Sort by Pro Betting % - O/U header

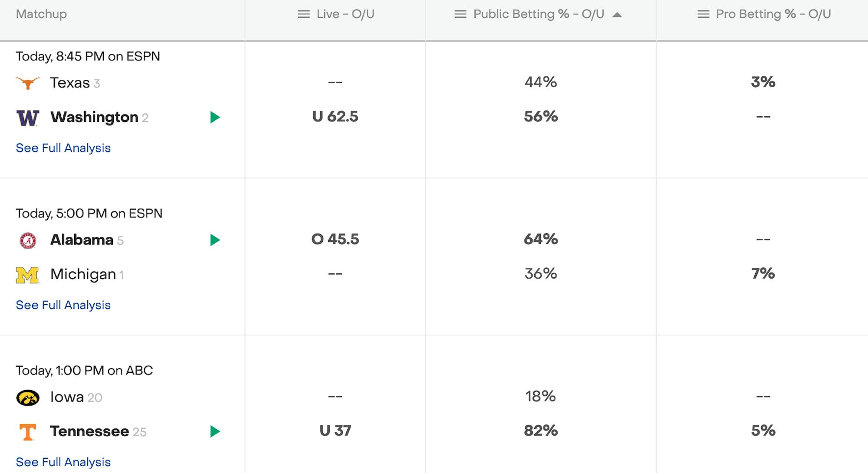coord(773,14)
